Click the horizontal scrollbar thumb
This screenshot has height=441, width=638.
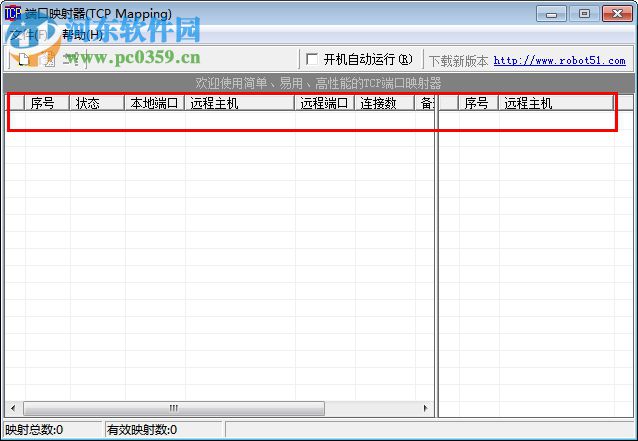click(x=174, y=408)
